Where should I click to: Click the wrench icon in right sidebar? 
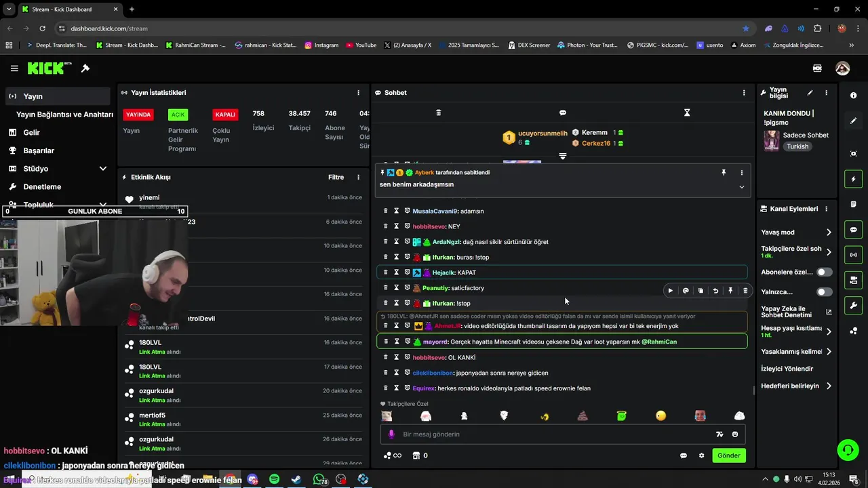(x=853, y=305)
